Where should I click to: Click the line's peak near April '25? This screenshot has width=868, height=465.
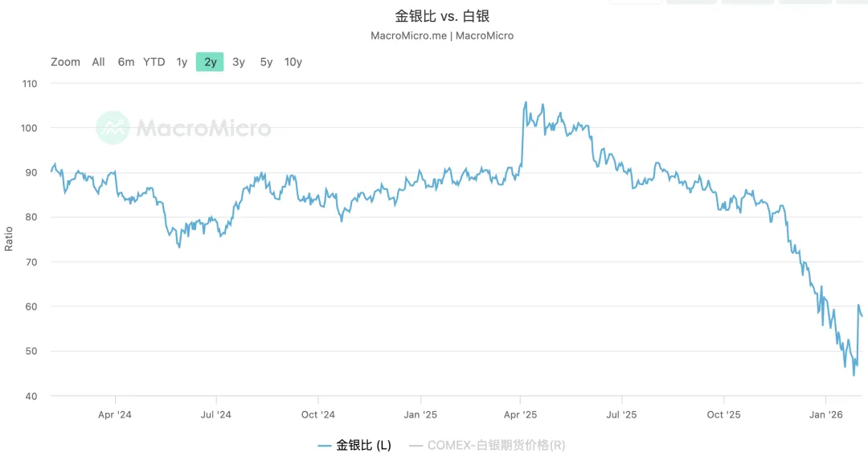pyautogui.click(x=526, y=102)
